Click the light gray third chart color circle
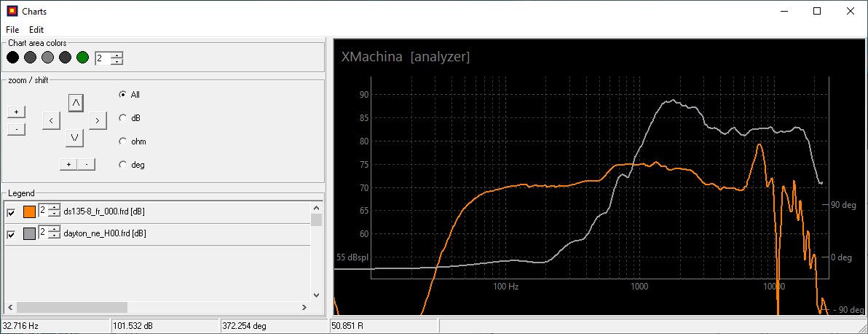 pos(47,57)
